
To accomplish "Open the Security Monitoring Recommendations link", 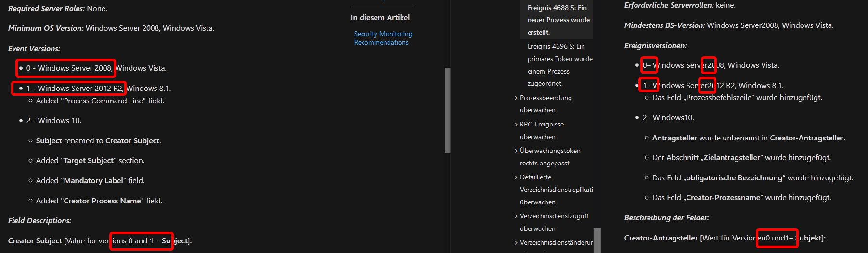I will [x=383, y=38].
